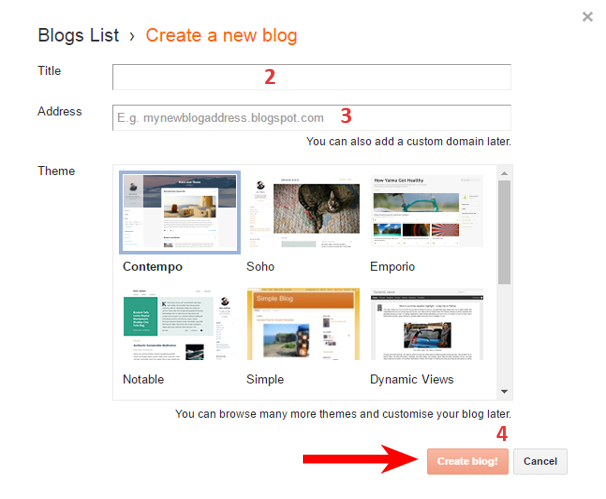Click the Emporio theme name label
This screenshot has width=606, height=499.
[x=393, y=267]
